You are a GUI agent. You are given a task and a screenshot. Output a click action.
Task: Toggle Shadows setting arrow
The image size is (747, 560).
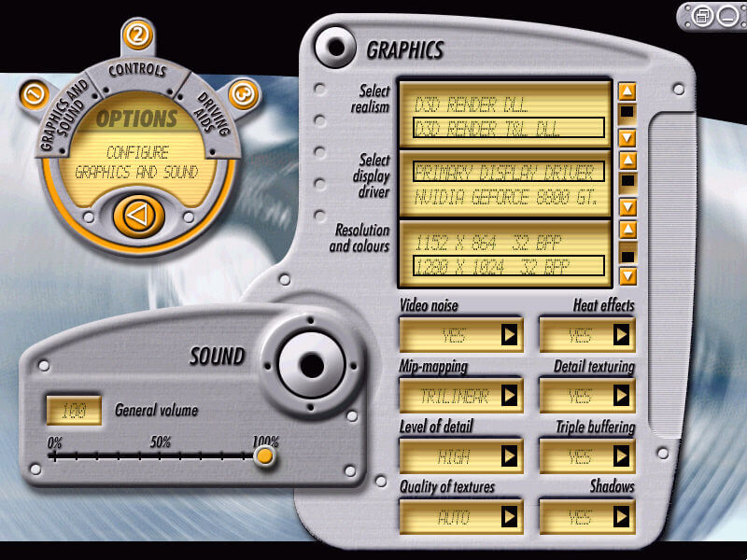pyautogui.click(x=621, y=517)
